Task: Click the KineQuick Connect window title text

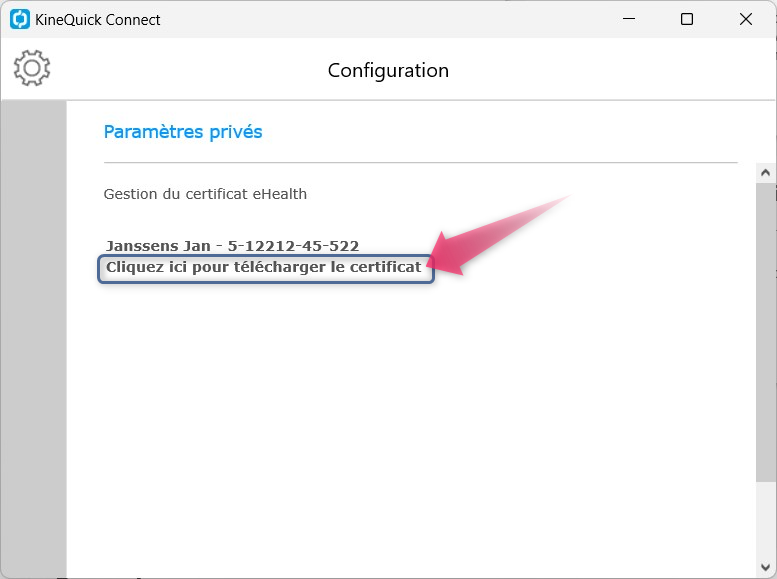Action: pos(98,20)
